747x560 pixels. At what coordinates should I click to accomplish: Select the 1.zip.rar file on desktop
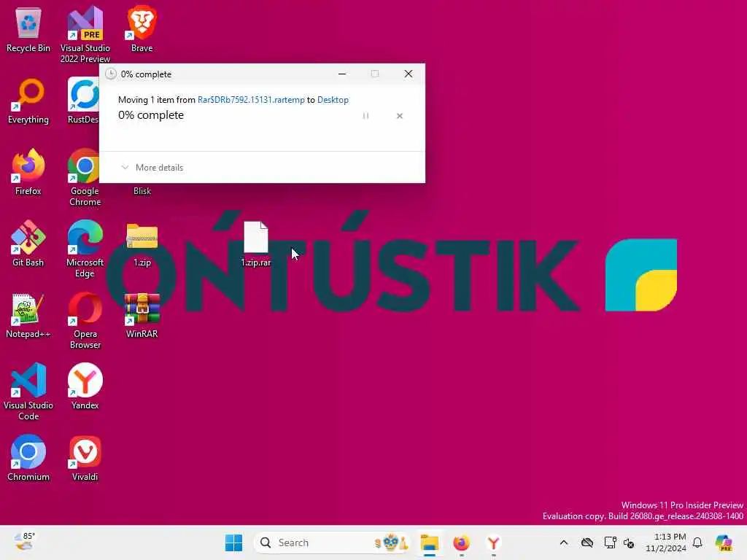click(256, 244)
